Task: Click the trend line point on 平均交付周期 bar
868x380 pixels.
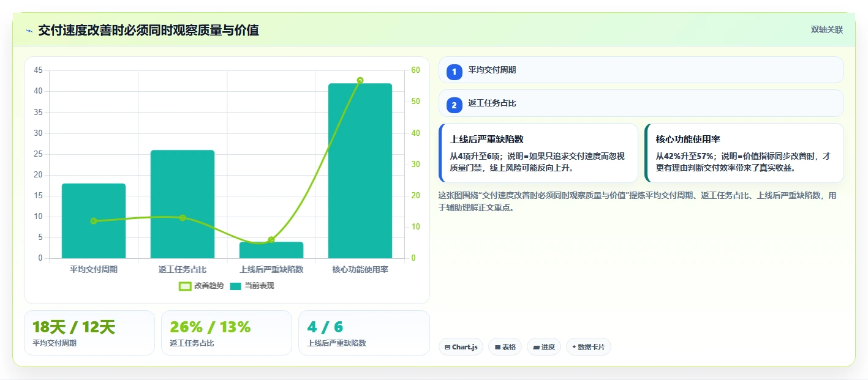Action: click(x=94, y=221)
